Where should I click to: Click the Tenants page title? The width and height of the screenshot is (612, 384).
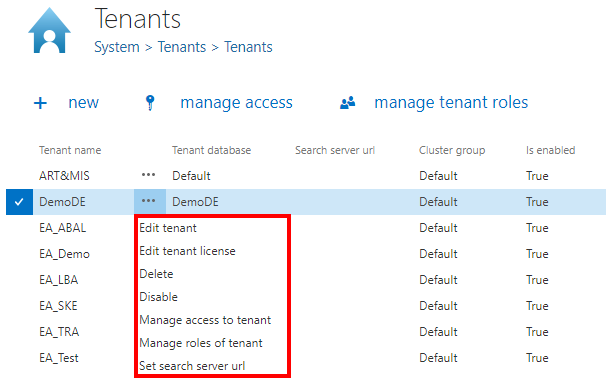click(x=138, y=19)
